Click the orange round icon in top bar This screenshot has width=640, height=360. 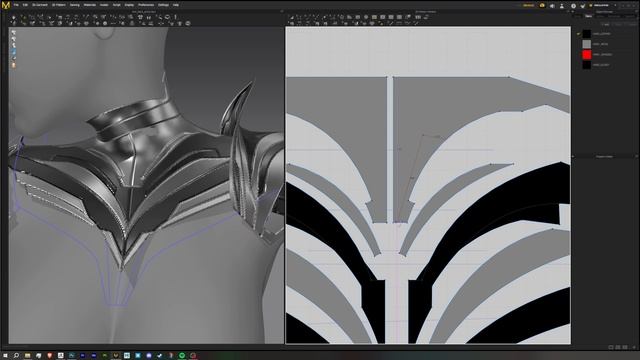[x=542, y=5]
